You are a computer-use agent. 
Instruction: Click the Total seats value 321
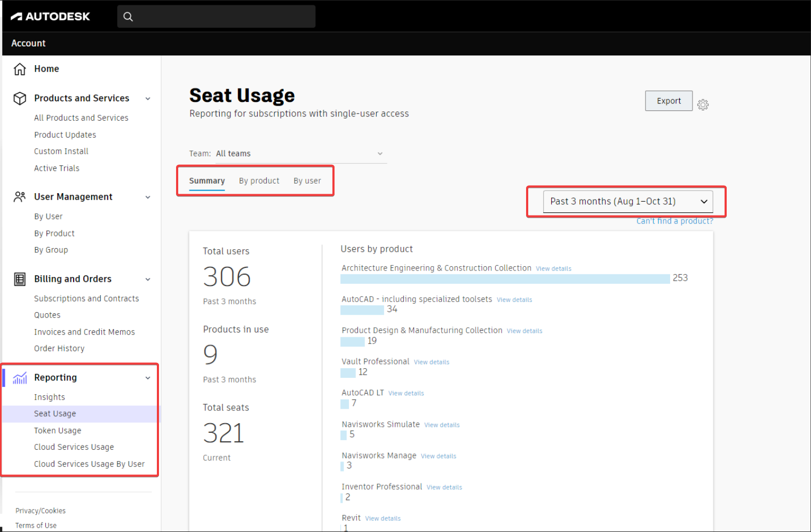(x=224, y=433)
